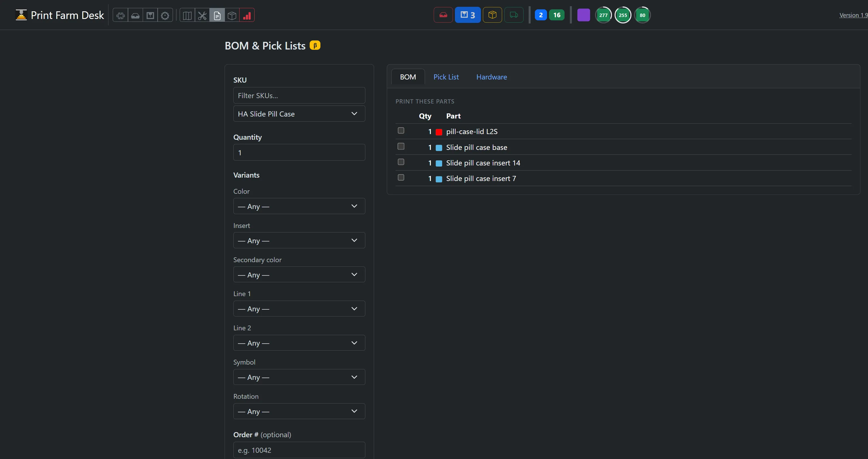Click the 'BOM & Pick Lists' page heading
Viewport: 868px width, 459px height.
pos(265,46)
